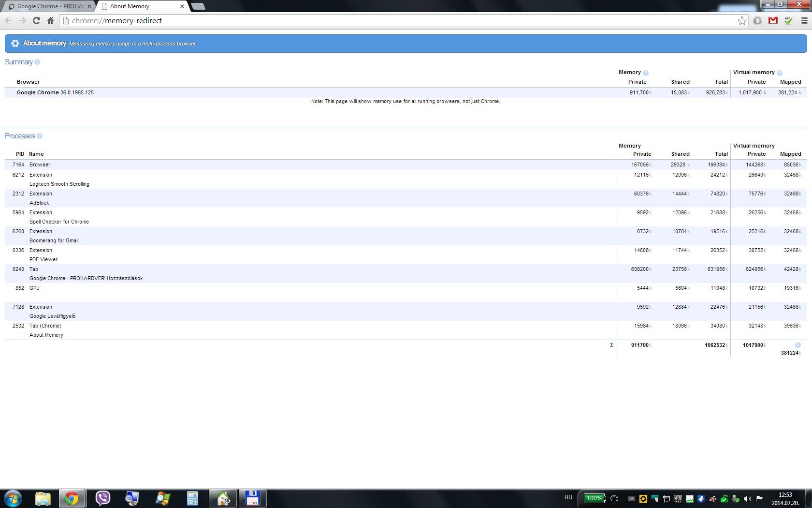812x508 pixels.
Task: Reload the About Memory page
Action: 36,20
